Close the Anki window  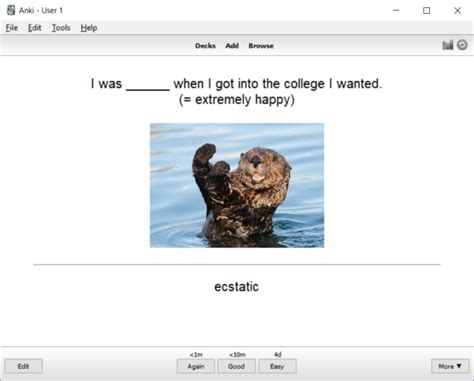457,10
